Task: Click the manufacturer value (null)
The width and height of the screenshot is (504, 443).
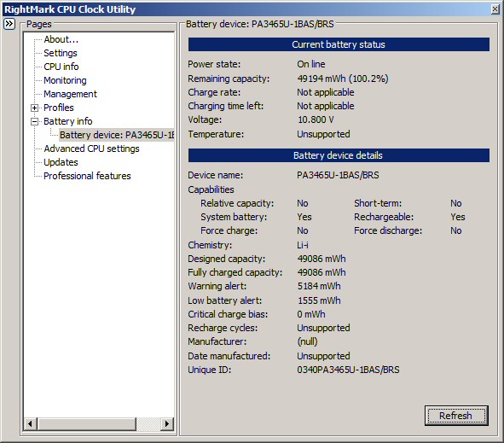Action: click(307, 341)
